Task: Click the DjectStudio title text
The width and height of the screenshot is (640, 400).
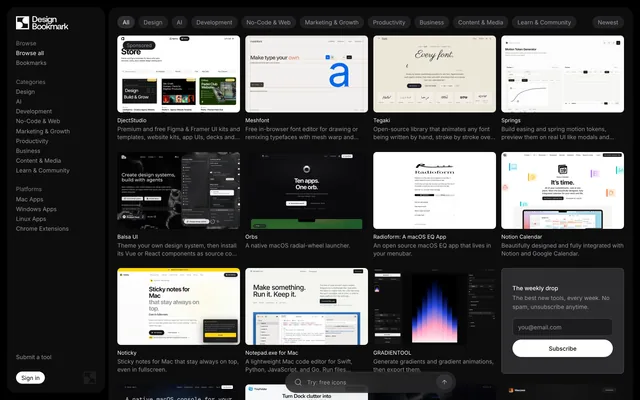Action: 132,120
